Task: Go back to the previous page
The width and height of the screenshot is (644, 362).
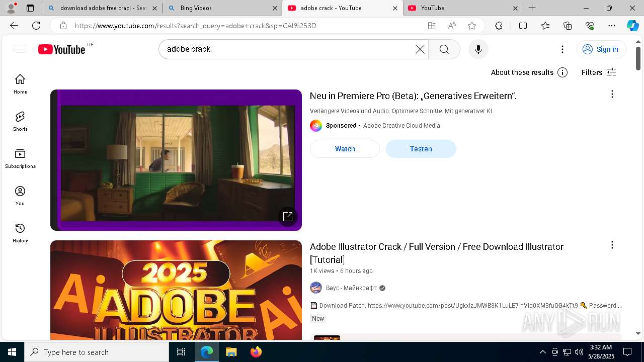Action: pyautogui.click(x=14, y=26)
